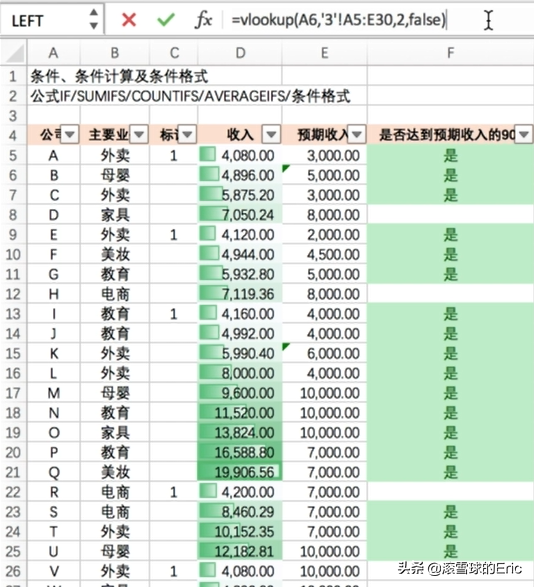Select row 1 header

(13, 76)
